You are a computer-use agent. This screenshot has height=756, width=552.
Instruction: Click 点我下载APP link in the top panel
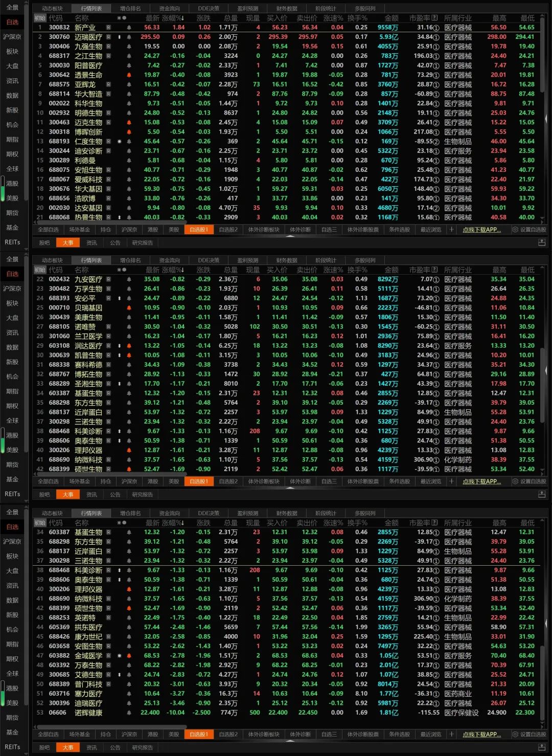point(481,230)
